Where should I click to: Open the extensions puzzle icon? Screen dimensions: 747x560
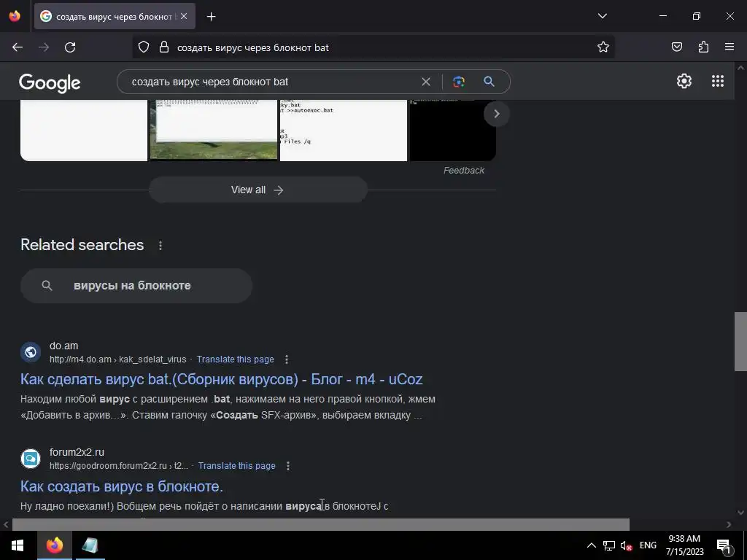tap(703, 47)
